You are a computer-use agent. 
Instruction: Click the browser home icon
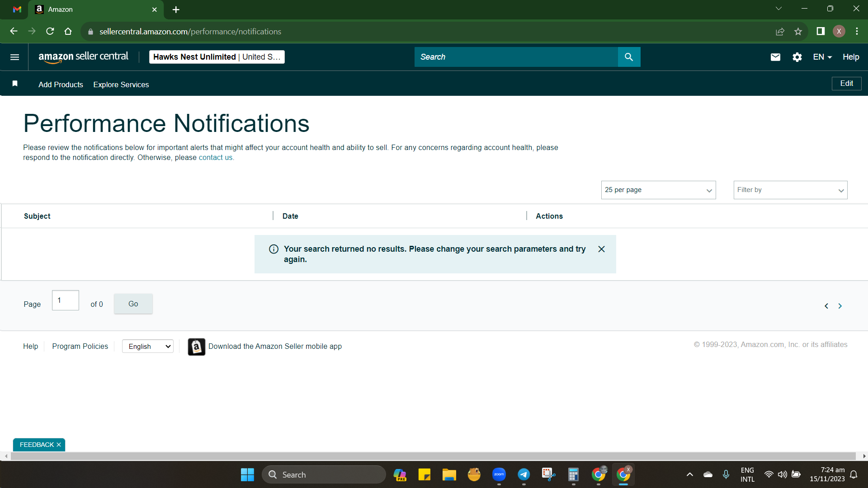coord(68,31)
